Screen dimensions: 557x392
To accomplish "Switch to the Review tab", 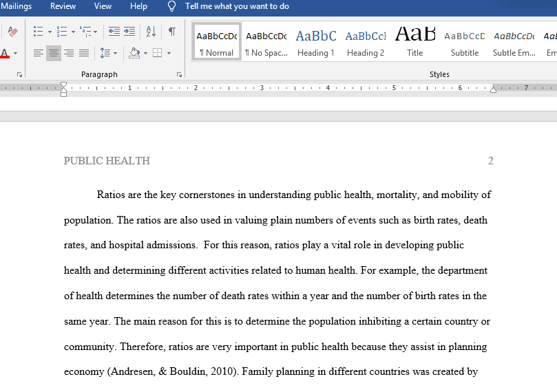I will tap(63, 6).
